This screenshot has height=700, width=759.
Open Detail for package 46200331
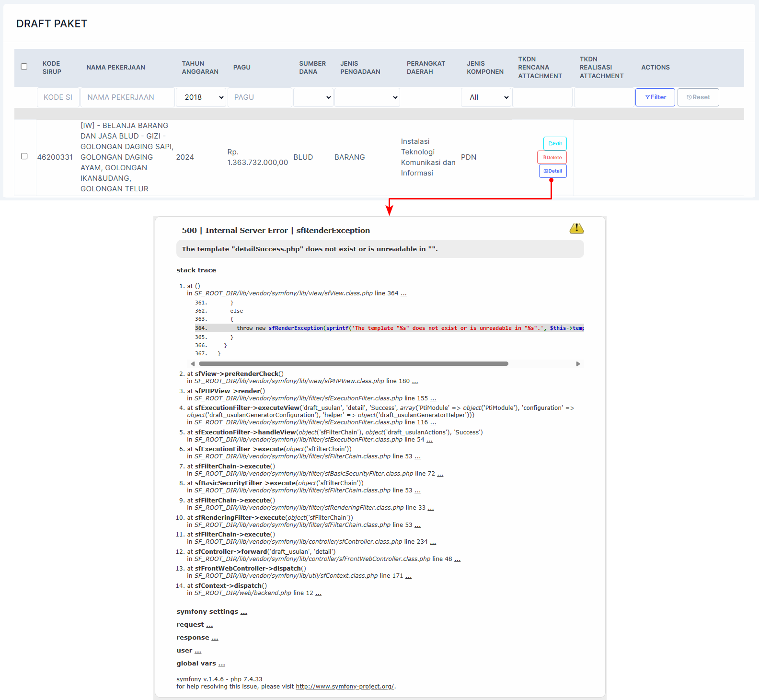tap(553, 171)
